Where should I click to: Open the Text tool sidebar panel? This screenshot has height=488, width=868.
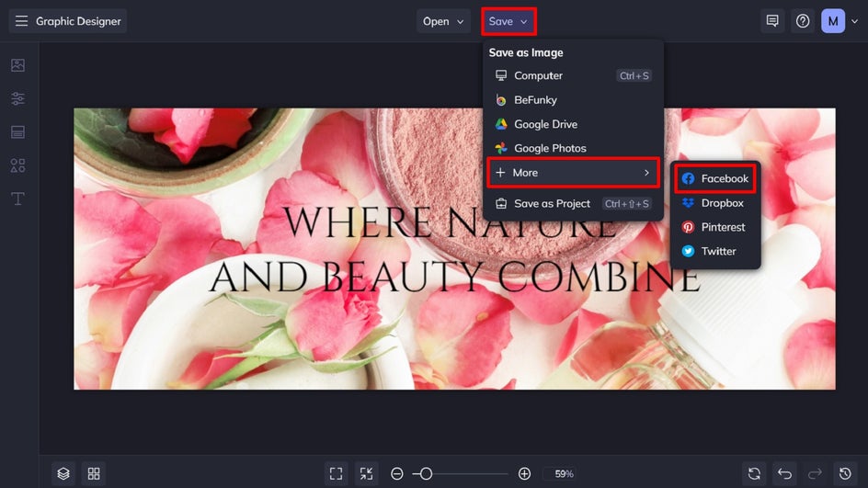click(x=17, y=199)
